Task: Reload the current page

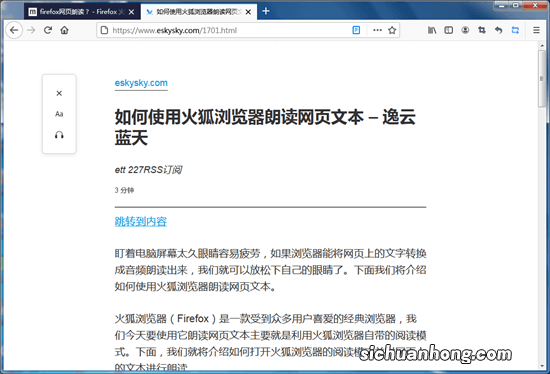Action: pos(48,30)
